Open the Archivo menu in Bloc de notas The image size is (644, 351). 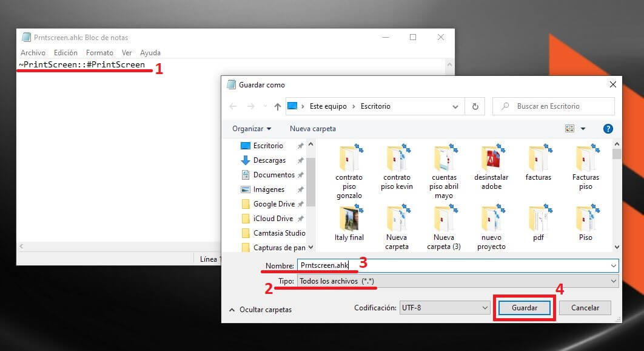tap(33, 53)
